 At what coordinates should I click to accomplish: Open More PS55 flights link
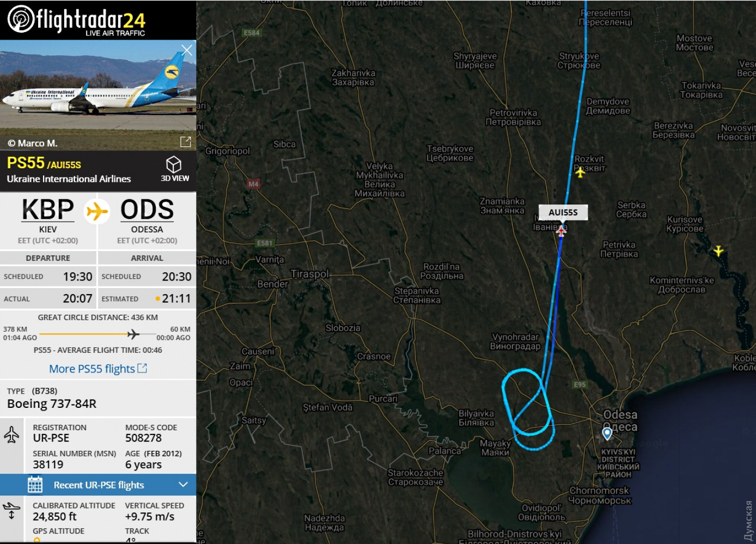tap(98, 369)
